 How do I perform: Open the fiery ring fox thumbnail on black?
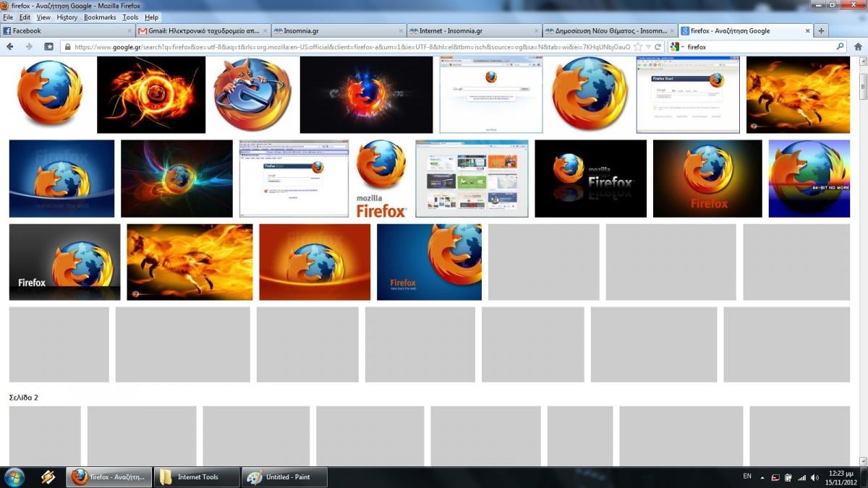(x=151, y=95)
